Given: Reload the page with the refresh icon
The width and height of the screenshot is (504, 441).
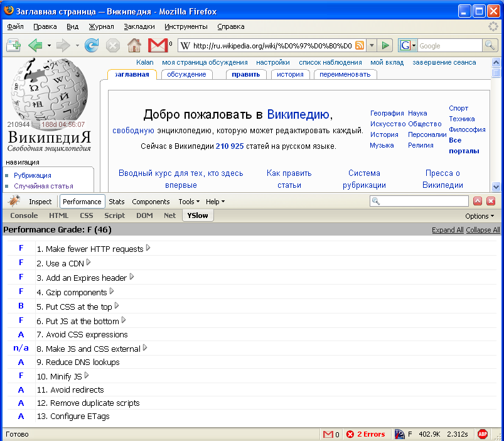Looking at the screenshot, I should (x=92, y=45).
